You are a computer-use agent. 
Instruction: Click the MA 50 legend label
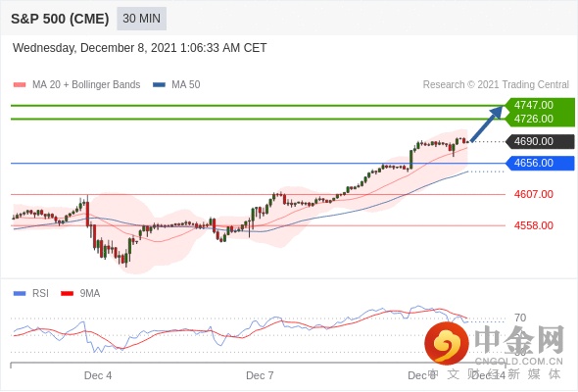[186, 85]
